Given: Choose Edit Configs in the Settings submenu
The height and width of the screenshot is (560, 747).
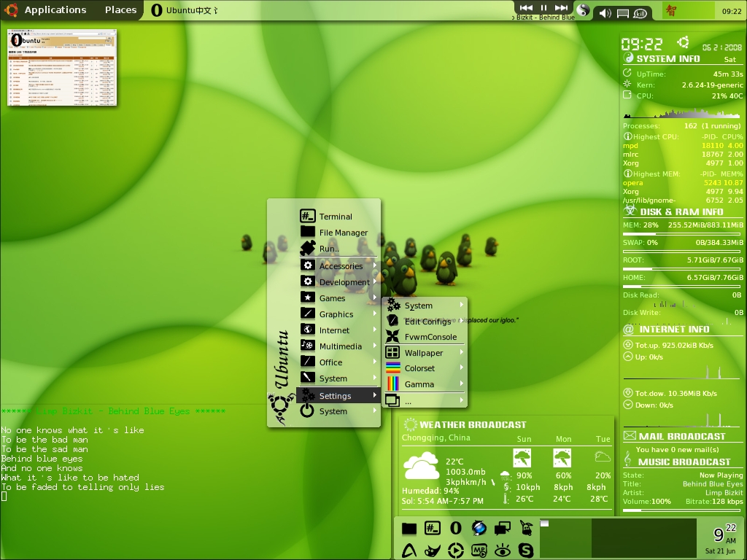Looking at the screenshot, I should 425,321.
